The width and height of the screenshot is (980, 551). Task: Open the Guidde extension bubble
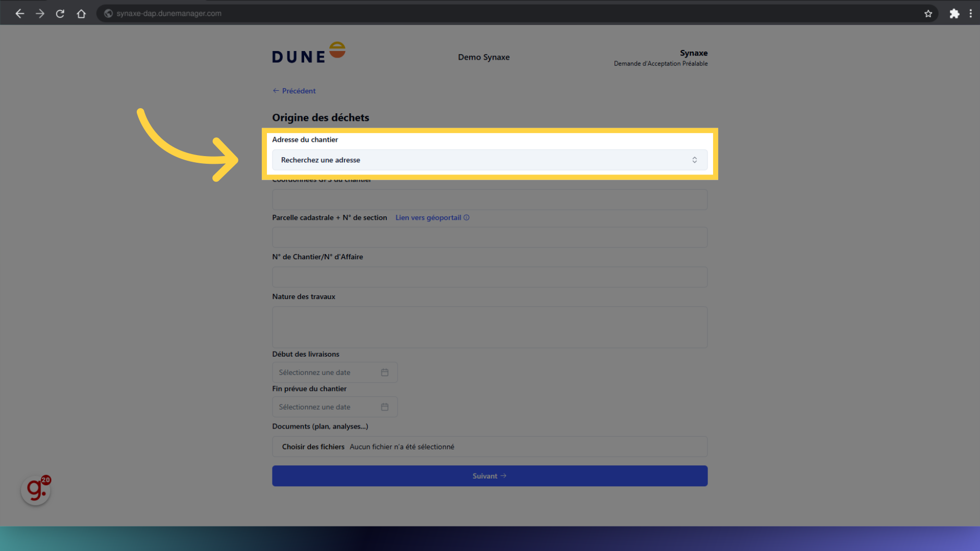[36, 490]
